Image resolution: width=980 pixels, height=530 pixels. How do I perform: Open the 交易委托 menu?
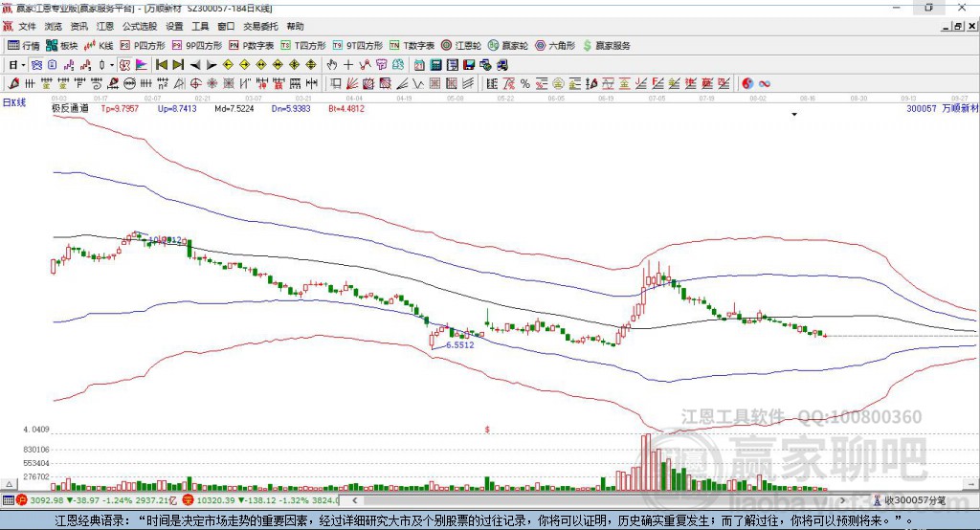[x=260, y=26]
